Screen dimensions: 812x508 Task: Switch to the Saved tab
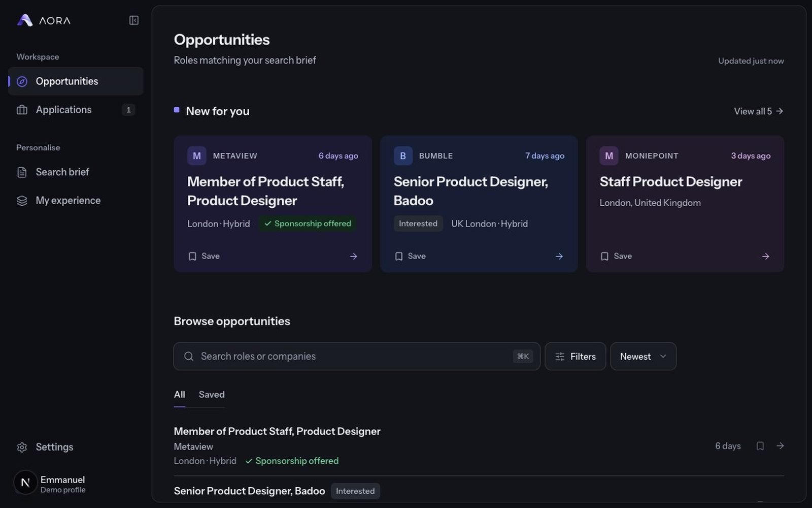click(x=212, y=395)
